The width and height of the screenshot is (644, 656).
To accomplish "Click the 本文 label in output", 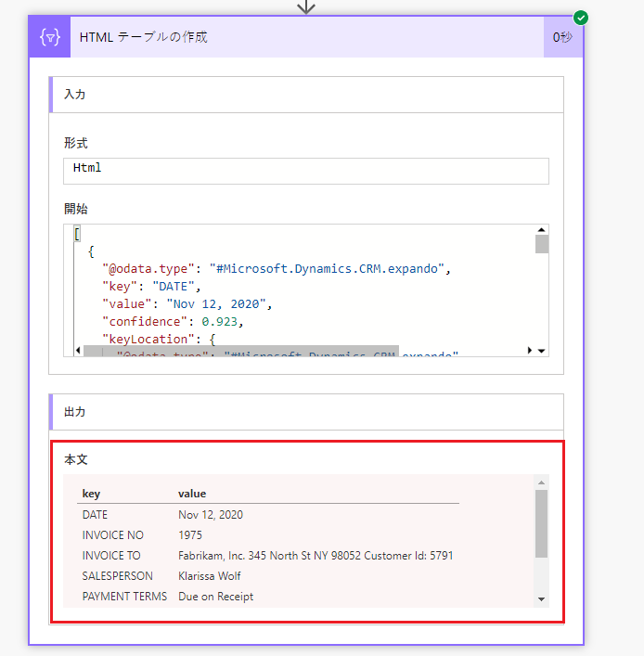I will [76, 460].
